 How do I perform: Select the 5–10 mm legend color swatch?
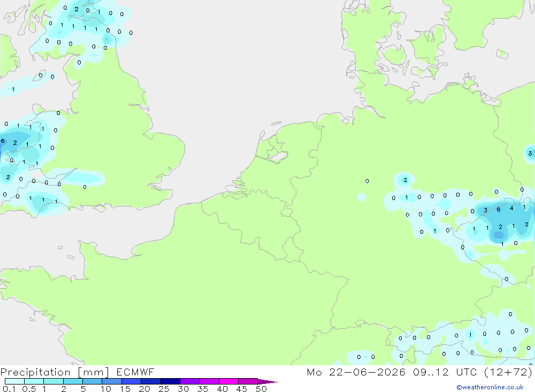coord(93,381)
